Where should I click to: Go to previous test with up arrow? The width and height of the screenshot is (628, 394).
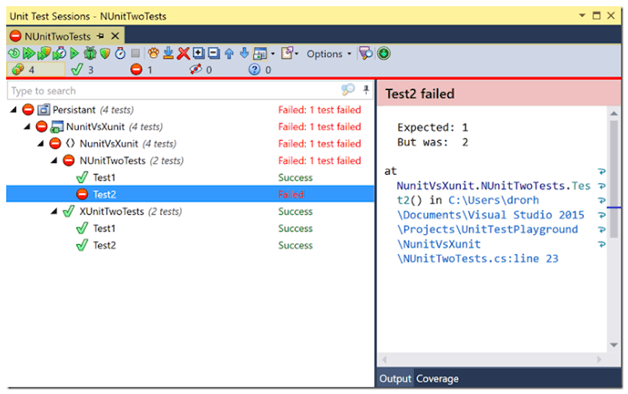229,53
